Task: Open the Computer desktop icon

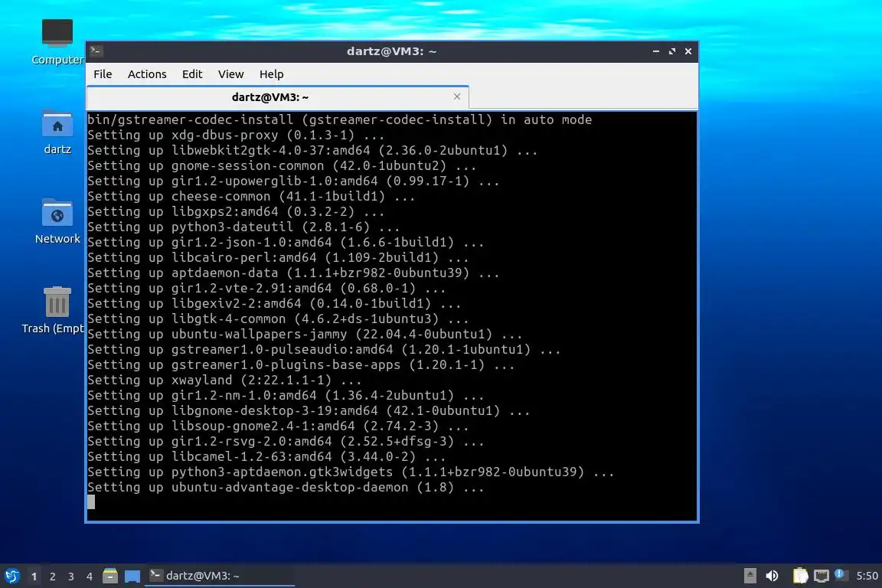Action: pyautogui.click(x=57, y=42)
